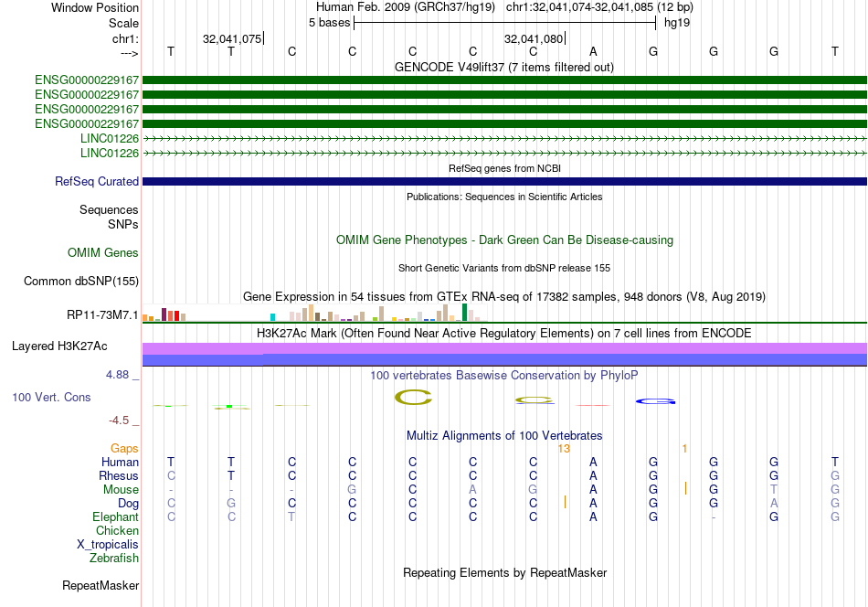Click the 100 Vert. Cons label
The image size is (868, 607).
click(51, 397)
